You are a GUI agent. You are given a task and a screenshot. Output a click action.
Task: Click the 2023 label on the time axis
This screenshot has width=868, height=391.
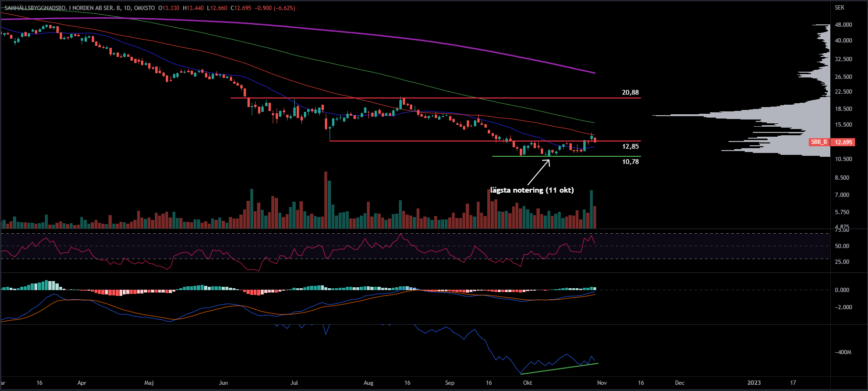tap(754, 383)
